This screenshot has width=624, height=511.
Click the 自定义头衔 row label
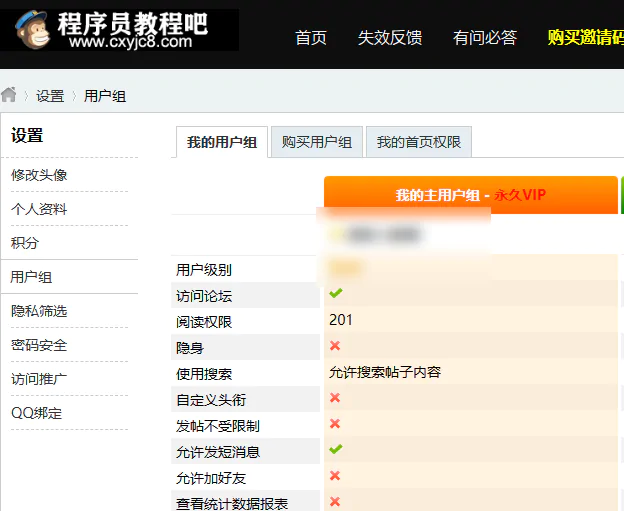(x=211, y=400)
